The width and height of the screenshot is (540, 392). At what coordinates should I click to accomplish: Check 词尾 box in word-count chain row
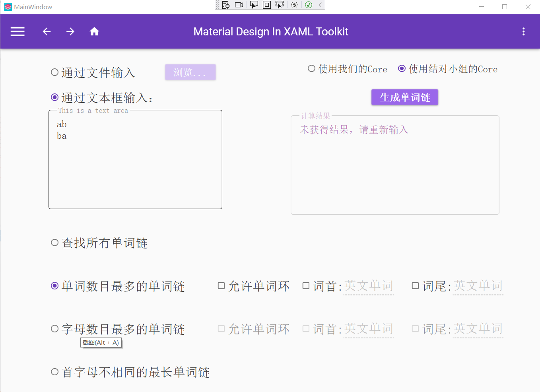click(x=415, y=286)
